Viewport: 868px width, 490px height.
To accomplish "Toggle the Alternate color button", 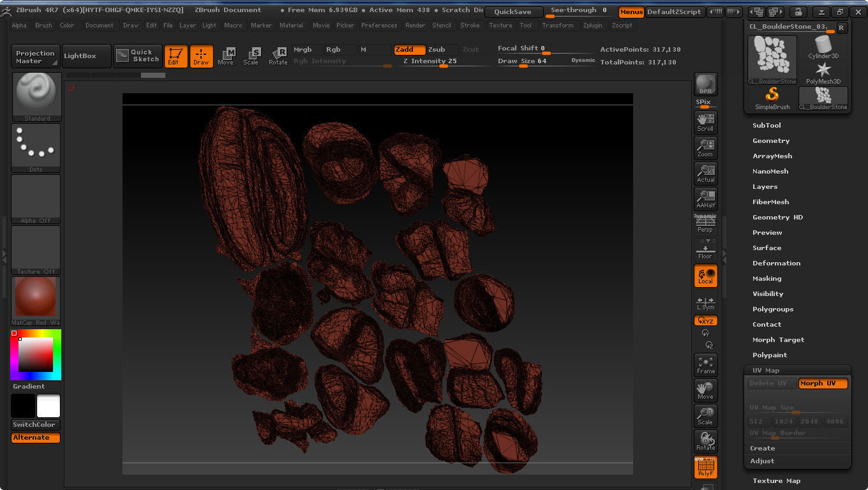I will click(36, 438).
